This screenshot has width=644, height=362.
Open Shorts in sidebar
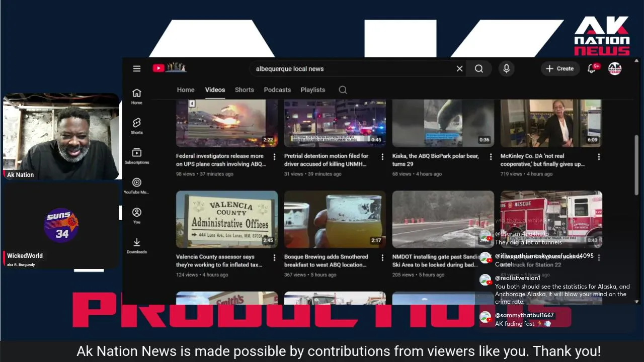tap(137, 126)
